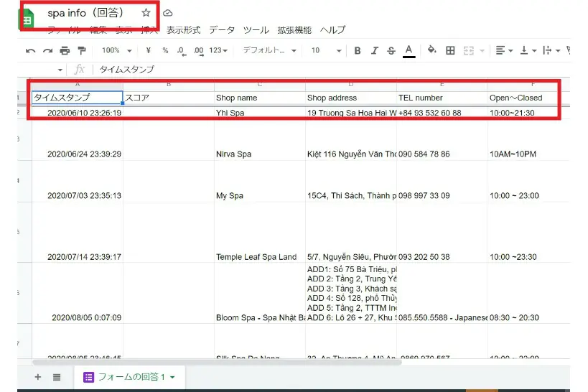The height and width of the screenshot is (392, 588).
Task: Select the Open～Closed header cell
Action: tap(528, 98)
